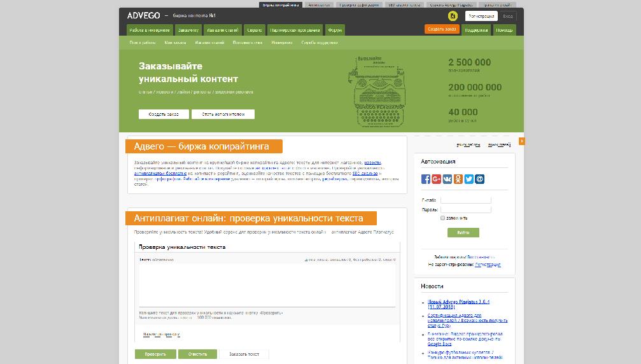The image size is (641, 364).
Task: Switch to 'Проверка орфографии' top tab
Action: [360, 5]
